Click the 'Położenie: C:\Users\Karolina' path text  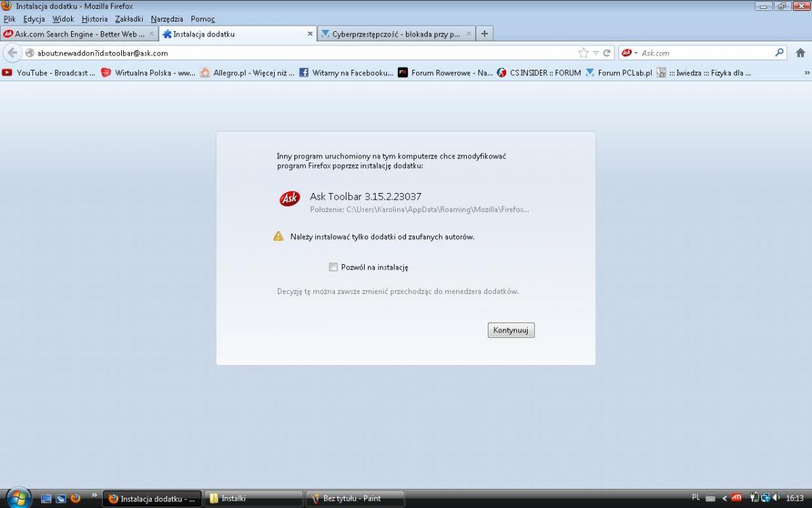[x=420, y=210]
